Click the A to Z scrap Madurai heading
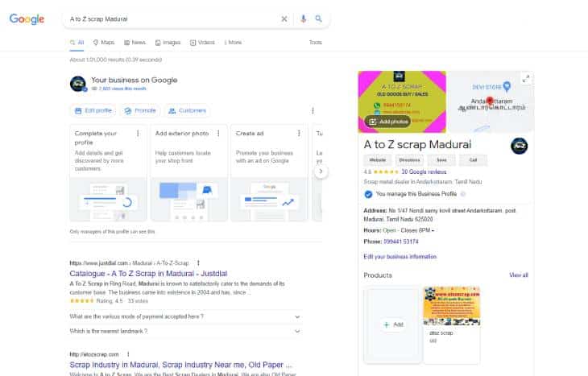Image resolution: width=588 pixels, height=376 pixels. pos(417,145)
